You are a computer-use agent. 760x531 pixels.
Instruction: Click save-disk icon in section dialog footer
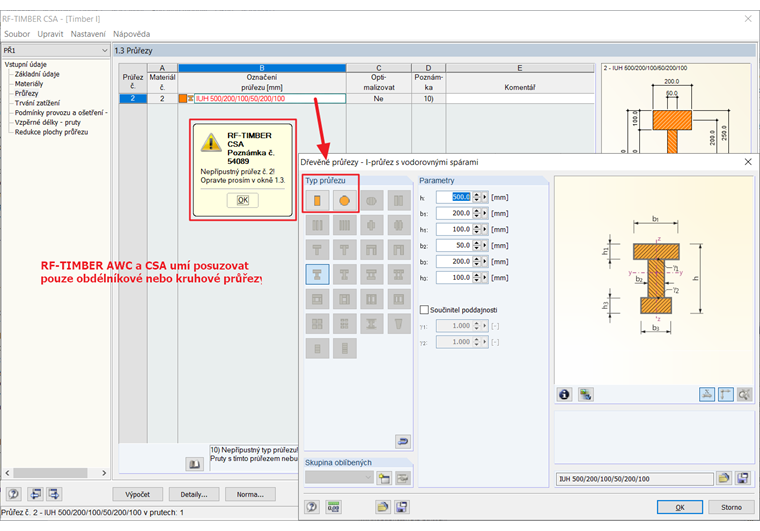coord(402,507)
